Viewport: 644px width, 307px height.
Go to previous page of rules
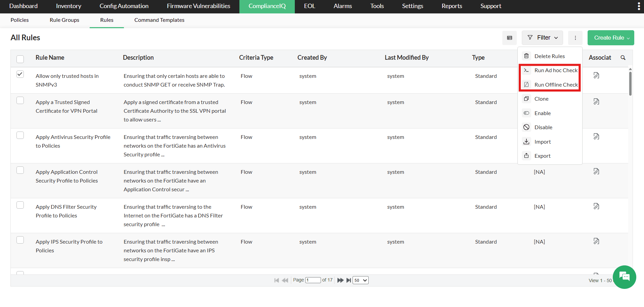click(285, 280)
